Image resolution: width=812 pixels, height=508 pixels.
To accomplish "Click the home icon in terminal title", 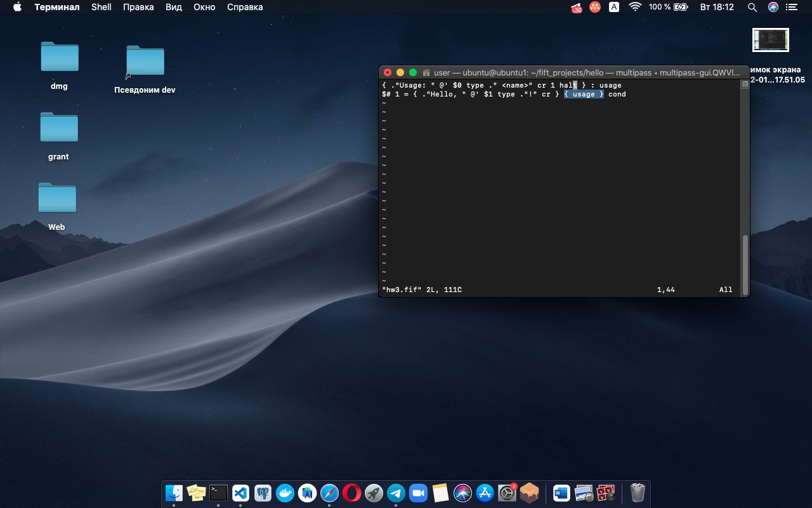I will [x=426, y=72].
